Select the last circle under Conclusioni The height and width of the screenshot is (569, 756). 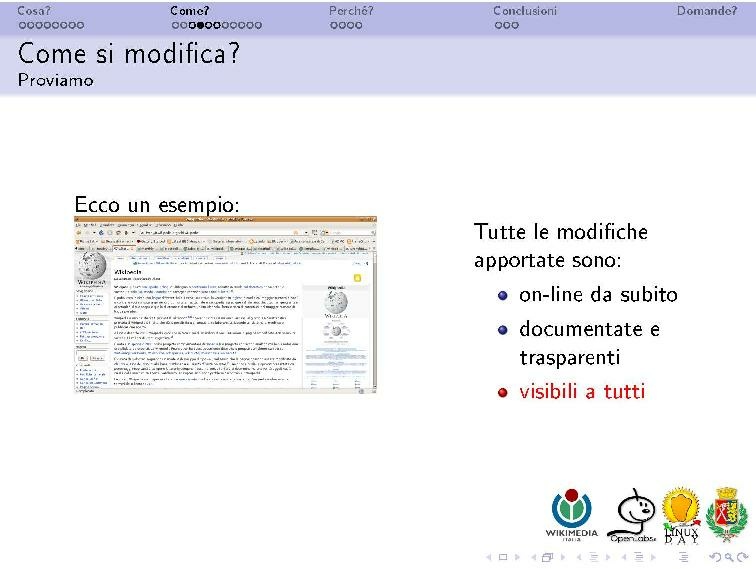pyautogui.click(x=515, y=25)
